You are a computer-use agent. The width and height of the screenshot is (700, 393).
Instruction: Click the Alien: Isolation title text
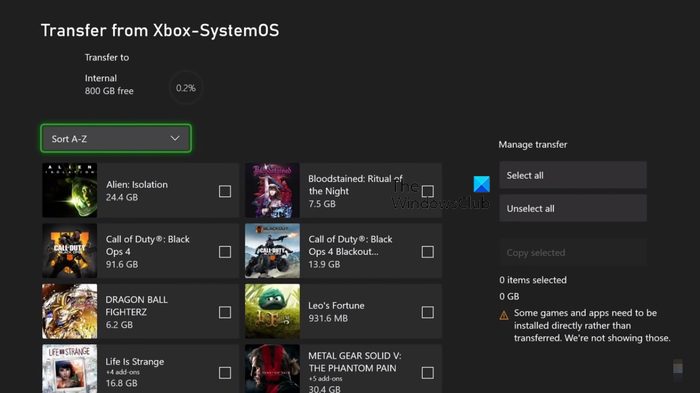[137, 184]
